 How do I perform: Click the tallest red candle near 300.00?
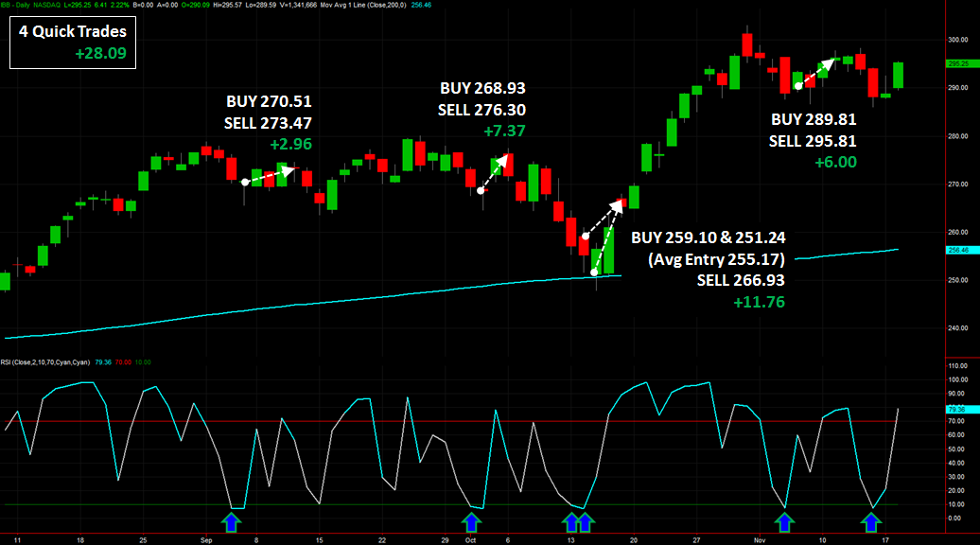[x=747, y=45]
